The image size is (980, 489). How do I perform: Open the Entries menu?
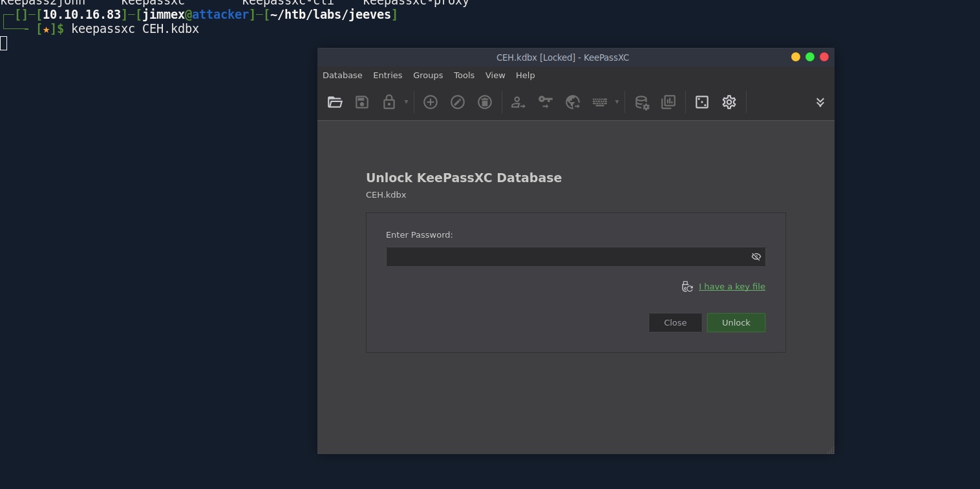388,76
